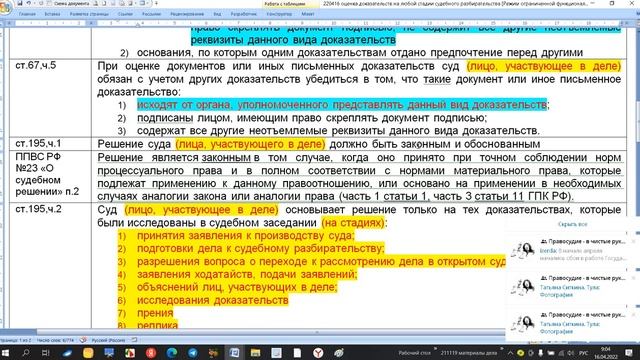Click Скрыть все in notifications panel

pyautogui.click(x=573, y=224)
